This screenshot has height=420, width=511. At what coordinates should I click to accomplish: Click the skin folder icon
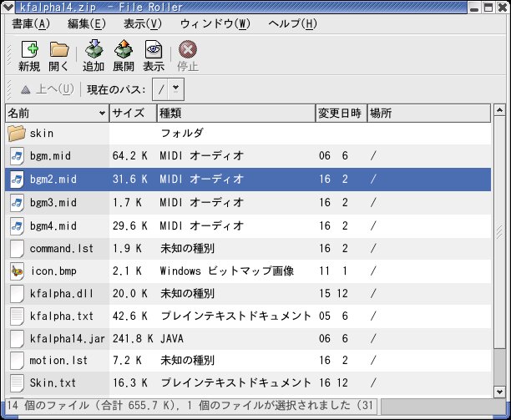click(x=17, y=134)
